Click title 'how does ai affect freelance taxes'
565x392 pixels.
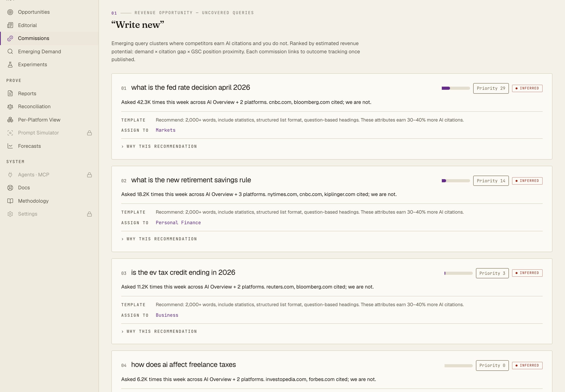183,365
